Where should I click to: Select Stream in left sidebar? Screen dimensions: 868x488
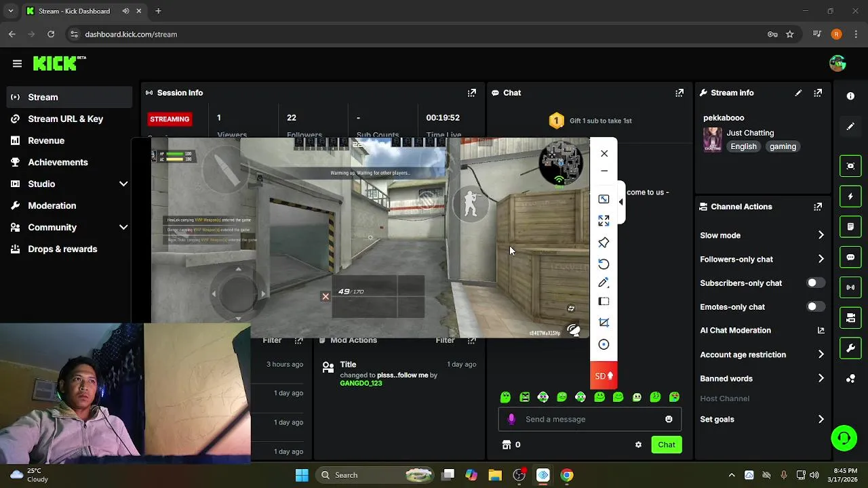[x=70, y=97]
